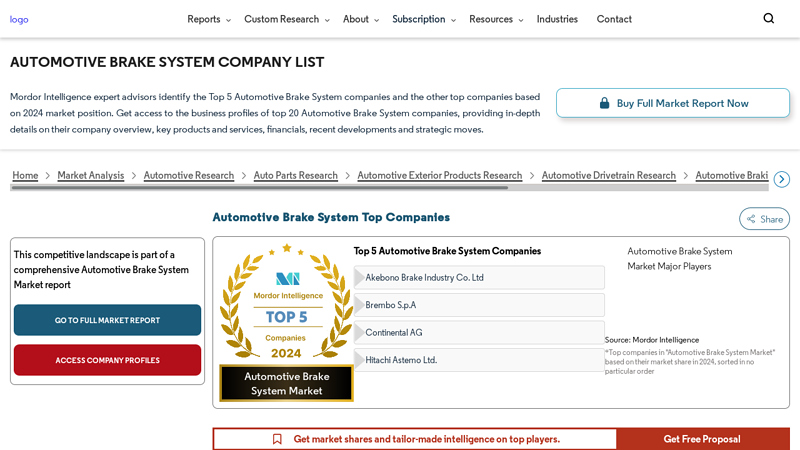Open the Contact page
Screen dimensions: 800x450
click(x=614, y=19)
